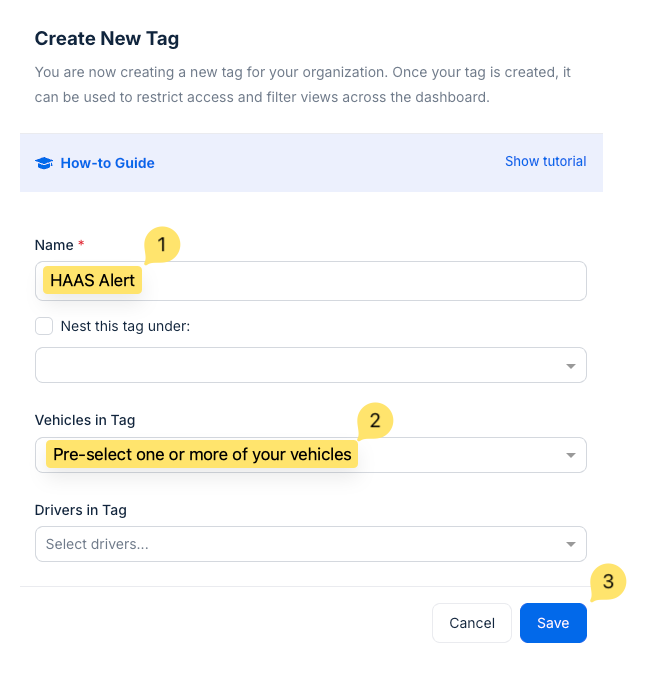Enable the Nest this tag under checkbox
The height and width of the screenshot is (673, 646).
click(x=44, y=326)
